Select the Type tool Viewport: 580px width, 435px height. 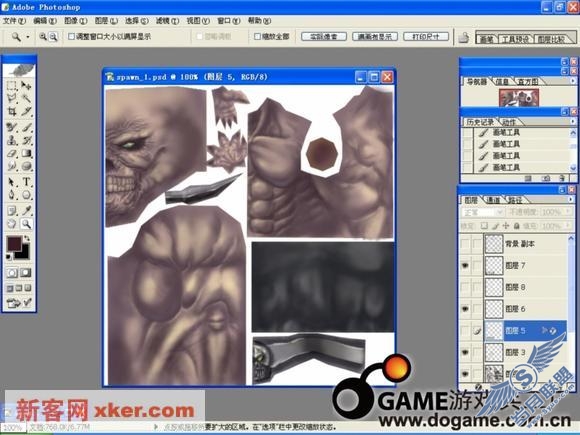click(26, 182)
